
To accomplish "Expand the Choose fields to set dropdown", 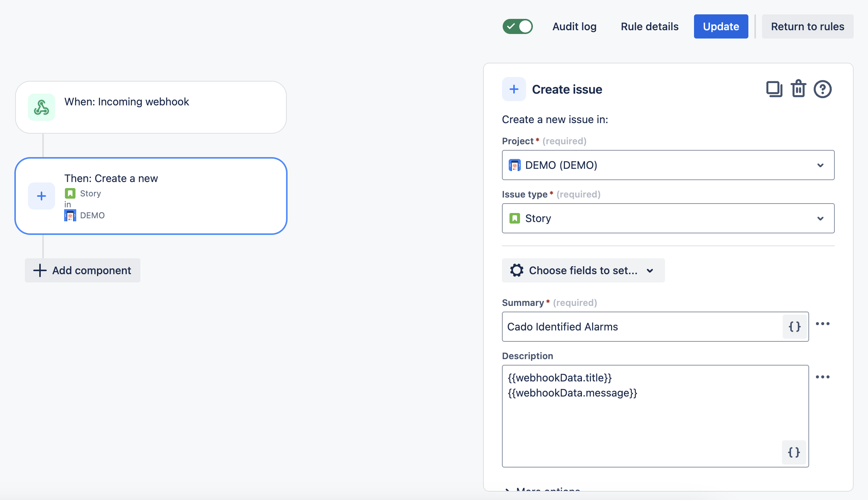I will (582, 270).
